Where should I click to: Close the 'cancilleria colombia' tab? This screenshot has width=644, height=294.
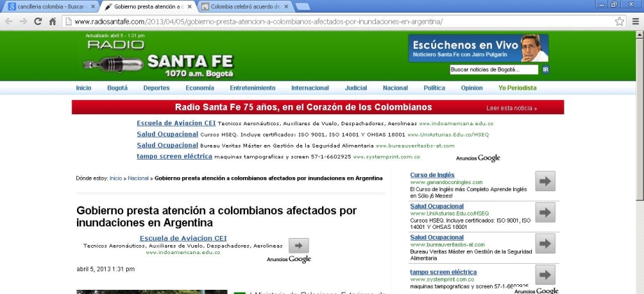pyautogui.click(x=93, y=6)
